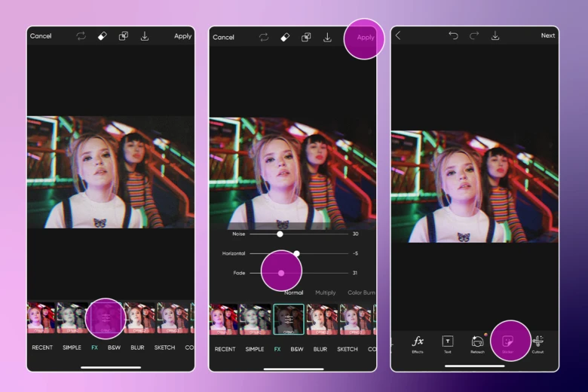The height and width of the screenshot is (392, 588).
Task: Tap the highlighted Apply button in the middle phone
Action: [365, 37]
